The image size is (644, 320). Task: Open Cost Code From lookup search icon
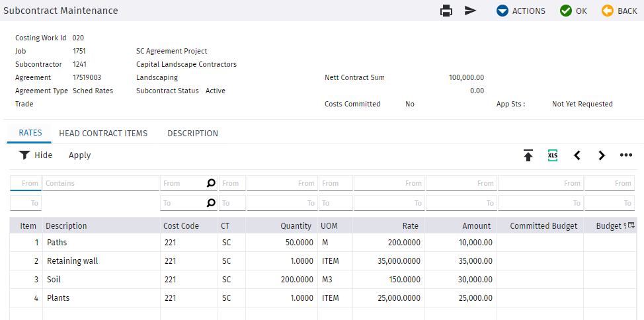point(211,183)
